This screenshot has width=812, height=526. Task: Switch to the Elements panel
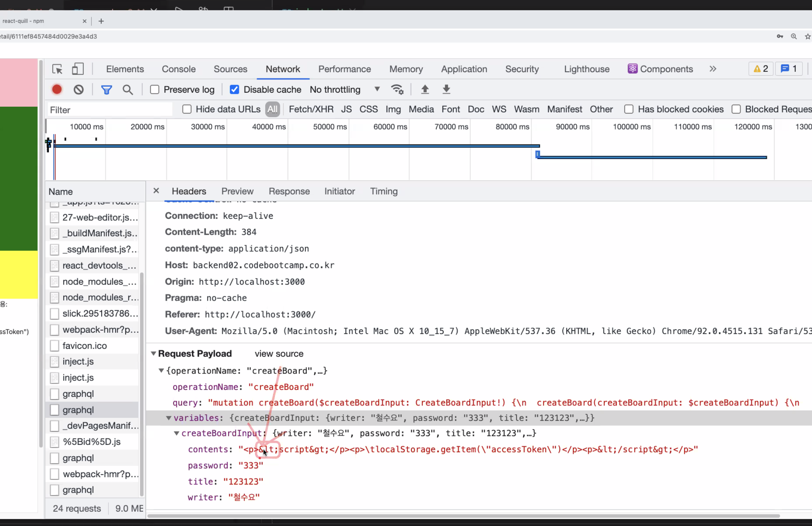[x=125, y=69]
